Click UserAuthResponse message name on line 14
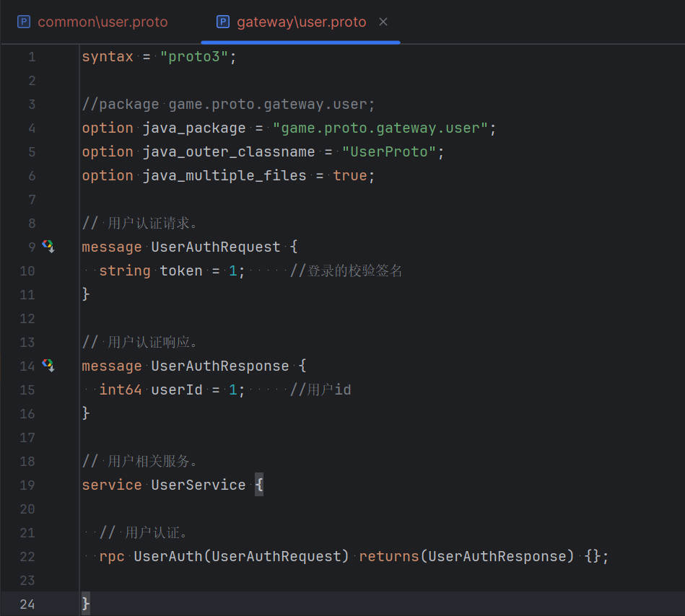Image resolution: width=685 pixels, height=616 pixels. (219, 366)
